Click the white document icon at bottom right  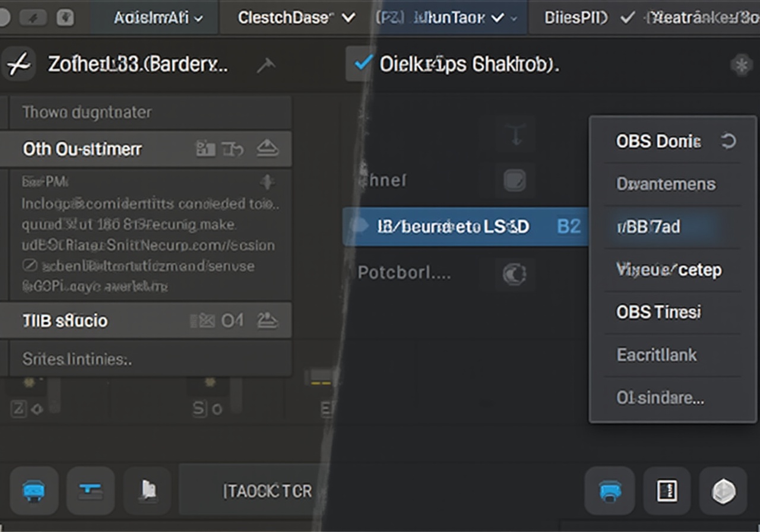tap(667, 491)
